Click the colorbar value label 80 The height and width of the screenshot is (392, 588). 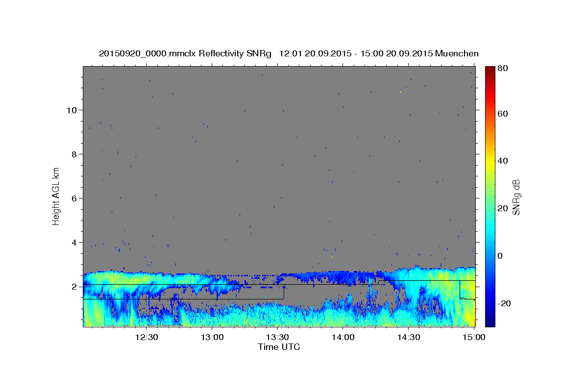[x=502, y=69]
